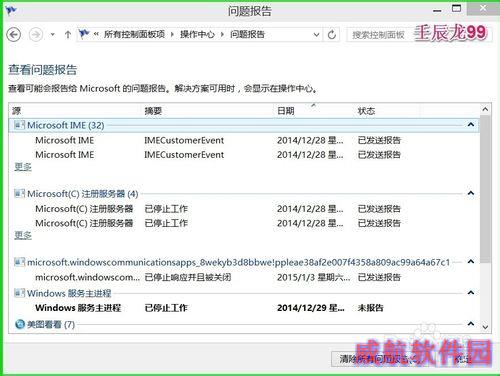The image size is (500, 376).
Task: Go back with the back arrow button
Action: 14,34
